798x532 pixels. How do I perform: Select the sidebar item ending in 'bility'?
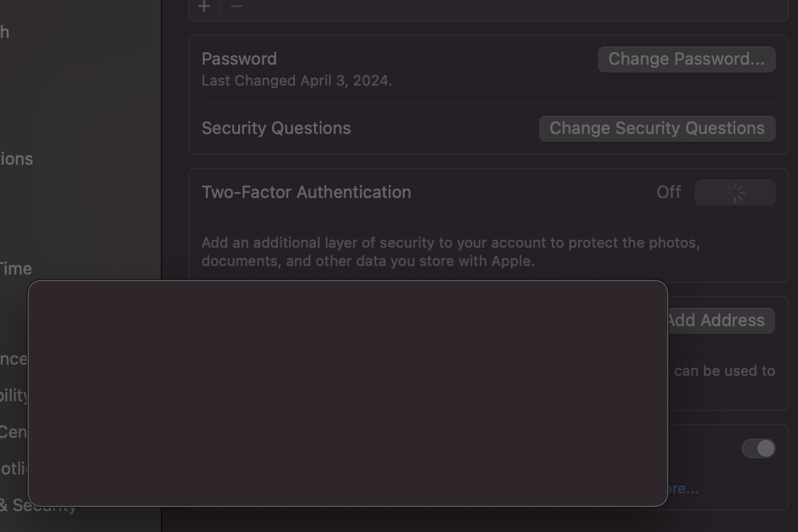click(x=14, y=395)
